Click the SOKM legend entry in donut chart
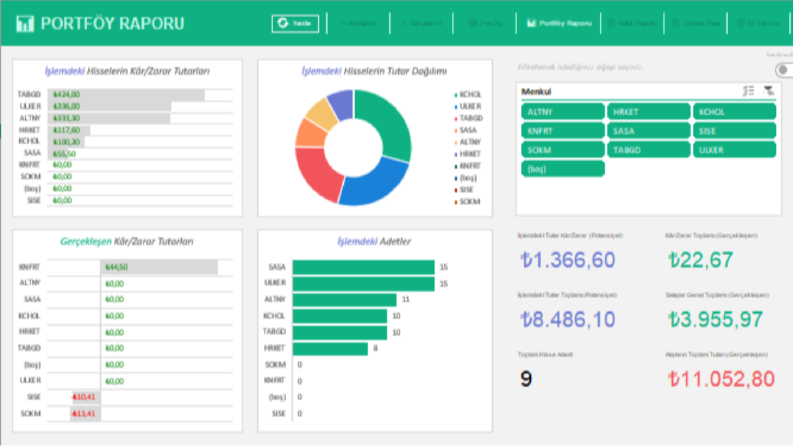 tap(467, 202)
